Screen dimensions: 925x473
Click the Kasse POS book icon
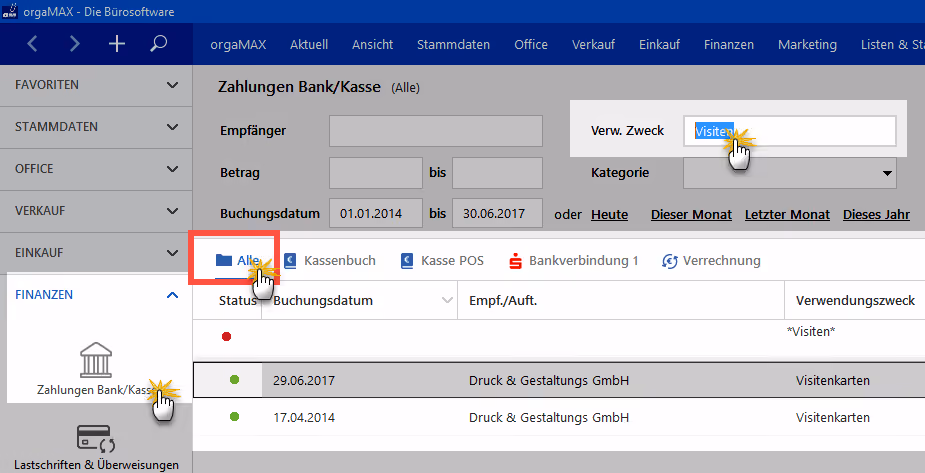click(407, 261)
